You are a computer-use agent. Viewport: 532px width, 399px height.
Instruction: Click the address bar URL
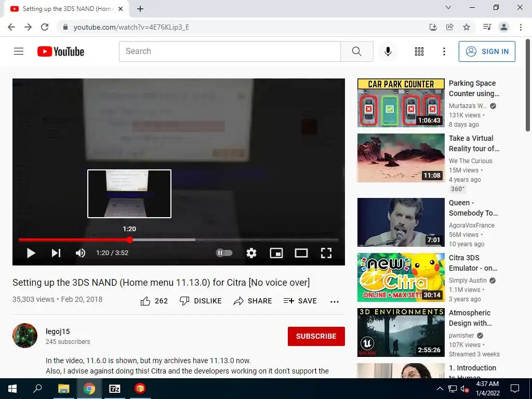click(x=131, y=27)
